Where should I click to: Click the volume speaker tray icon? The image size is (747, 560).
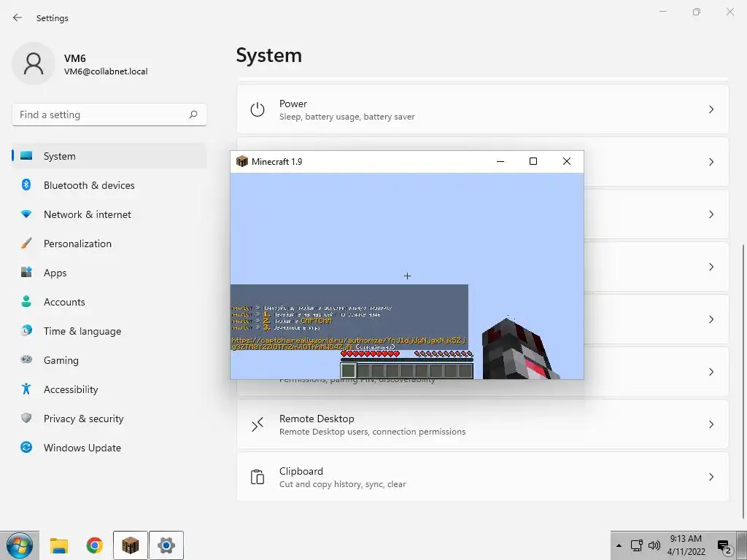pos(654,545)
